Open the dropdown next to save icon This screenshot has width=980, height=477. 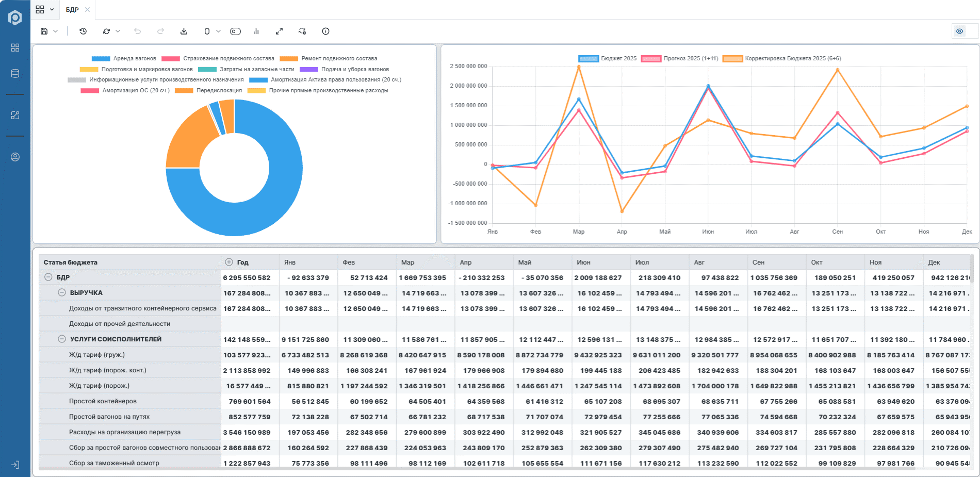[x=56, y=31]
